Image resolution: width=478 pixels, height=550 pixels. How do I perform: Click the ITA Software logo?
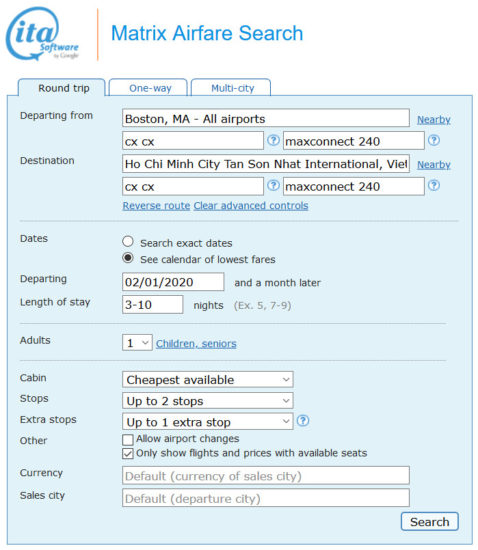point(42,34)
